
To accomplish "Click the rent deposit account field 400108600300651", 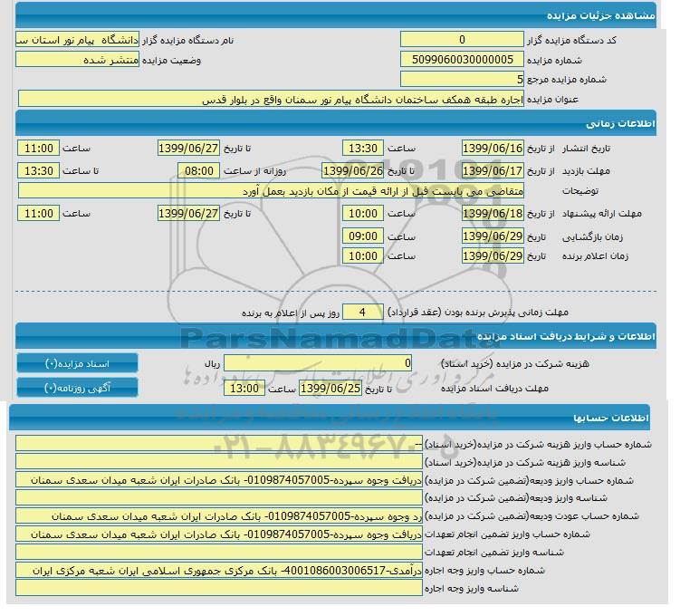I will [219, 570].
